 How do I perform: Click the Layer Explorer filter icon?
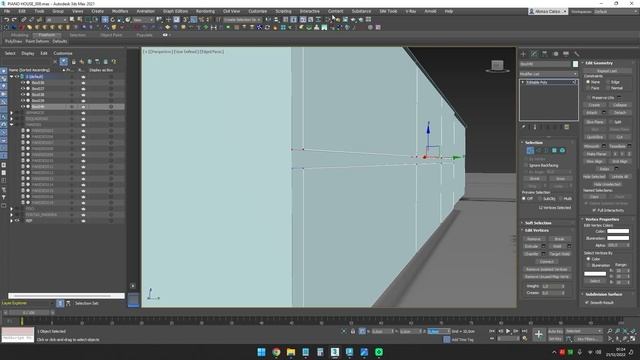coord(64,62)
